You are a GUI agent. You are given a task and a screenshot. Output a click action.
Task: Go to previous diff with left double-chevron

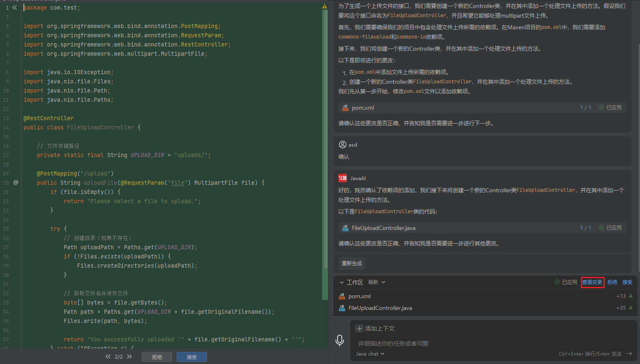pos(108,356)
